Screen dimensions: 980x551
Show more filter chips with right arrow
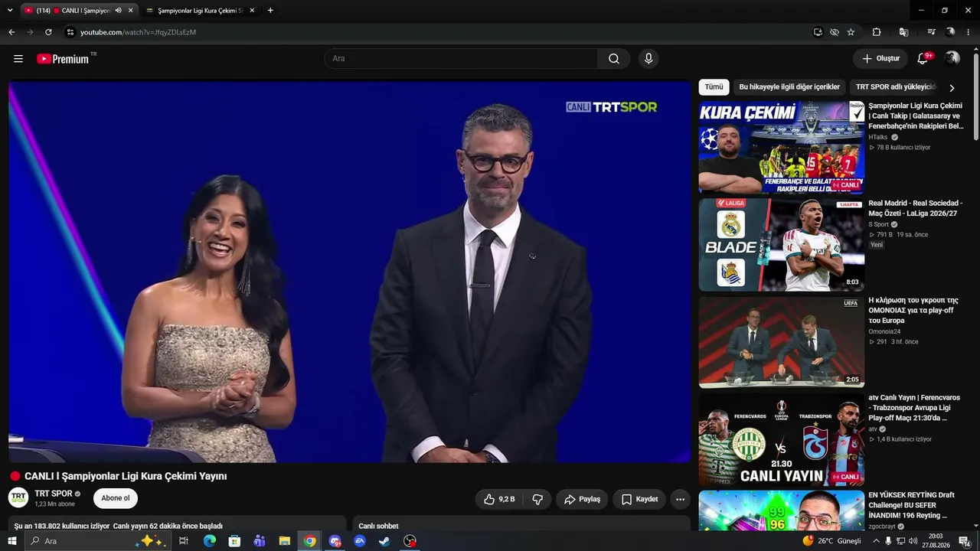952,88
